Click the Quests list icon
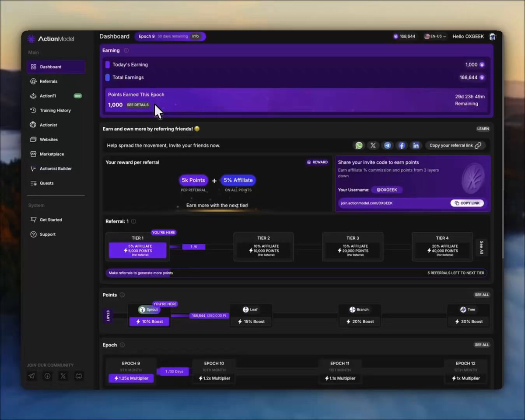The image size is (525, 420). (x=33, y=183)
